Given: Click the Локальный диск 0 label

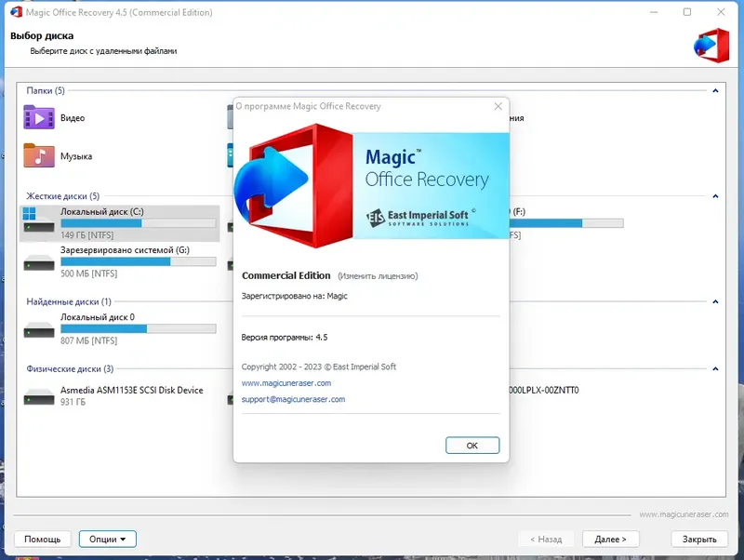Looking at the screenshot, I should click(x=98, y=317).
